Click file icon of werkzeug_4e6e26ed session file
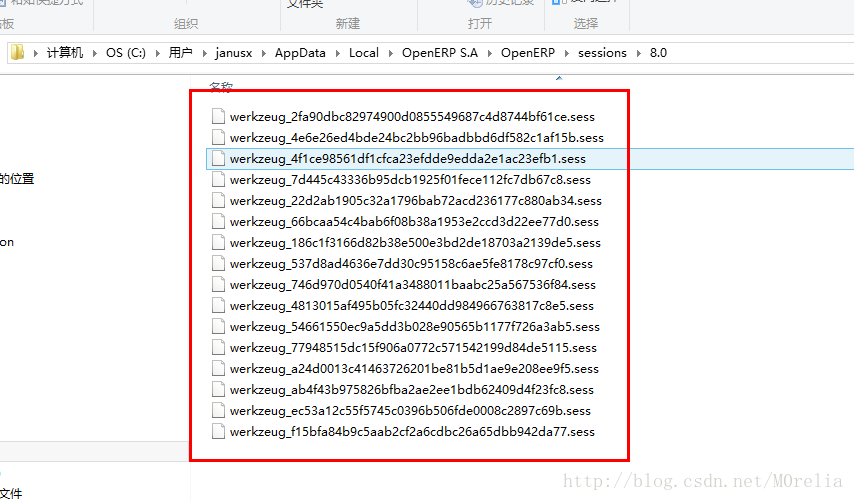854x501 pixels. 219,137
